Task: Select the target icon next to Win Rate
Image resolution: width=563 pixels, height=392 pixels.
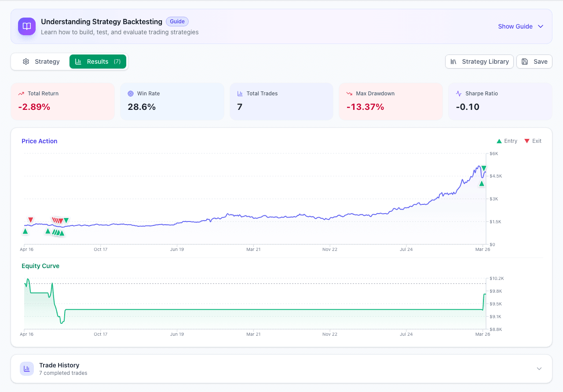Action: click(x=130, y=93)
